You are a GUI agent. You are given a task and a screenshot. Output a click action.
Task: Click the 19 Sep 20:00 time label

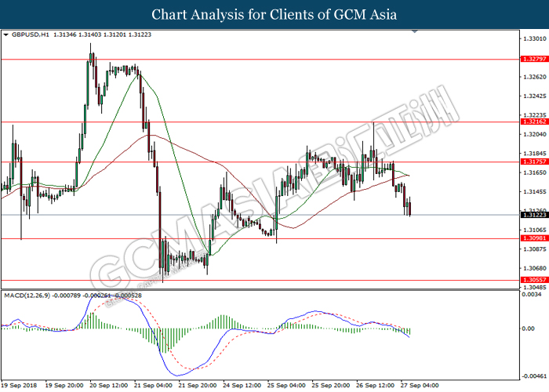click(64, 386)
